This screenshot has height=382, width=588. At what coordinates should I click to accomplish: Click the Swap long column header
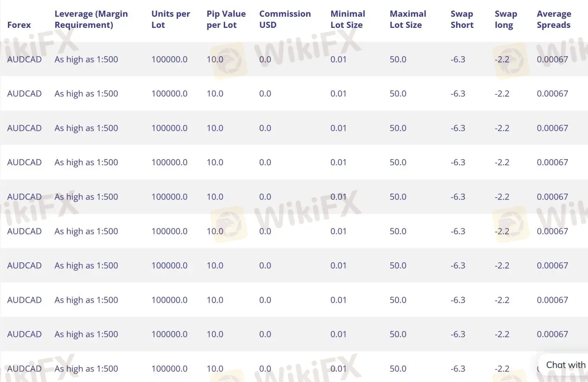(x=505, y=19)
